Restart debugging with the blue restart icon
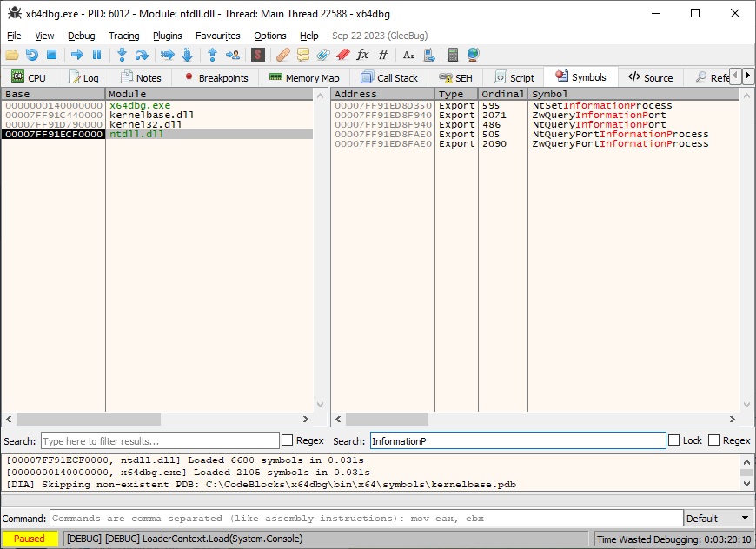756x549 pixels. 32,55
